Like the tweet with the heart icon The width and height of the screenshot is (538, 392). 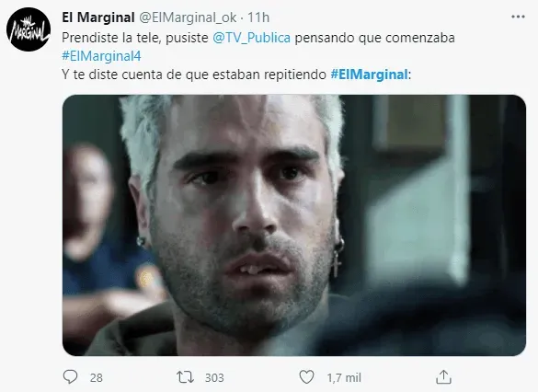pyautogui.click(x=306, y=377)
